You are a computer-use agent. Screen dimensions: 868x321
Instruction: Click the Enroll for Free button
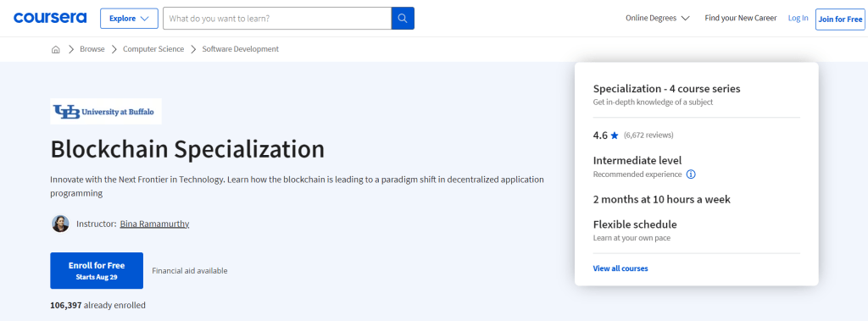[97, 271]
